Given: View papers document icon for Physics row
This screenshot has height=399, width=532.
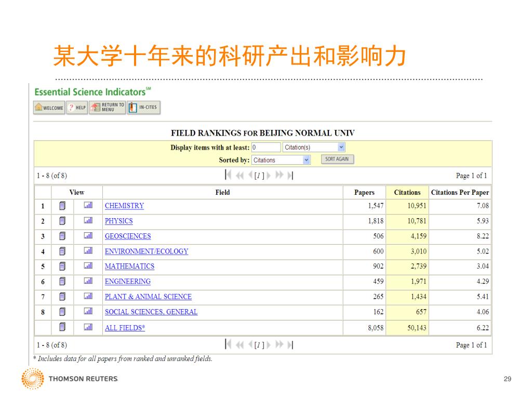Looking at the screenshot, I should [62, 221].
